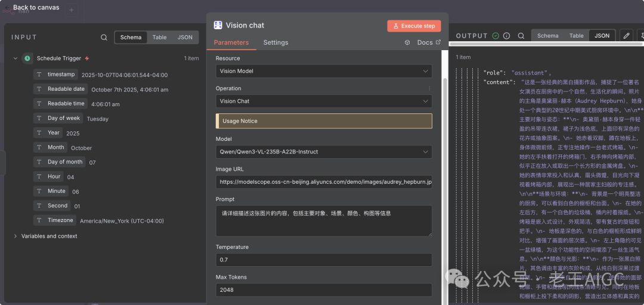Image resolution: width=644 pixels, height=305 pixels.
Task: Click the text 'October 7th 2025, 4:06:01 am'
Action: 130,90
